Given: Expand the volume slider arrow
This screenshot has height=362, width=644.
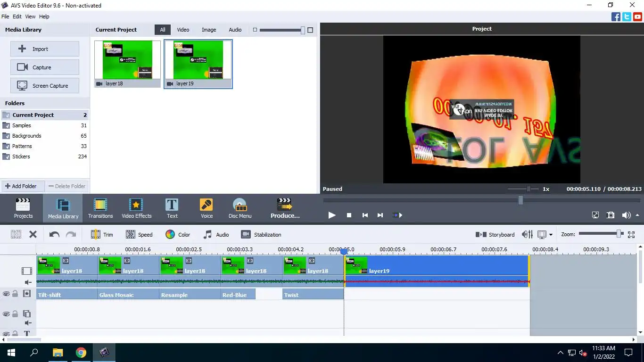Looking at the screenshot, I should coord(637,215).
